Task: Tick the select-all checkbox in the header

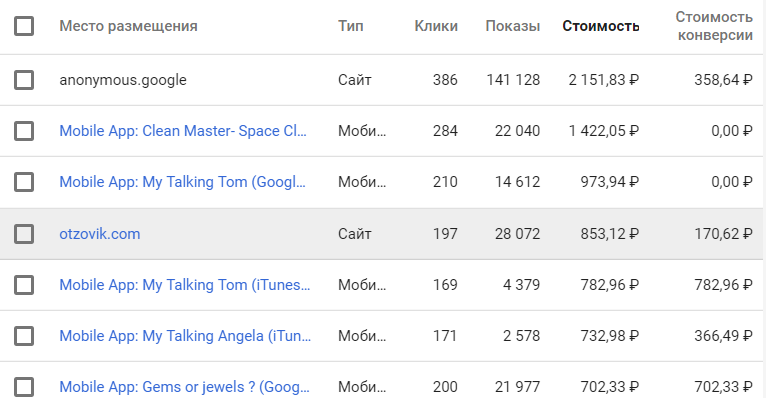Action: click(x=24, y=26)
